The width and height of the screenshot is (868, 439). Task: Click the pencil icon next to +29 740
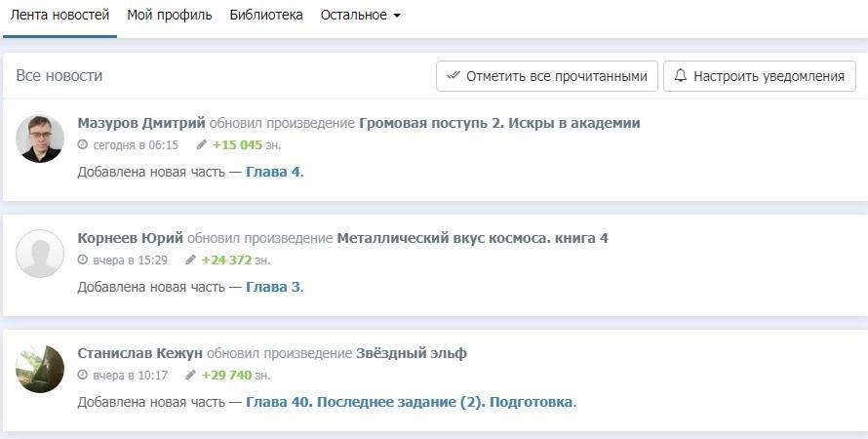coord(191,376)
